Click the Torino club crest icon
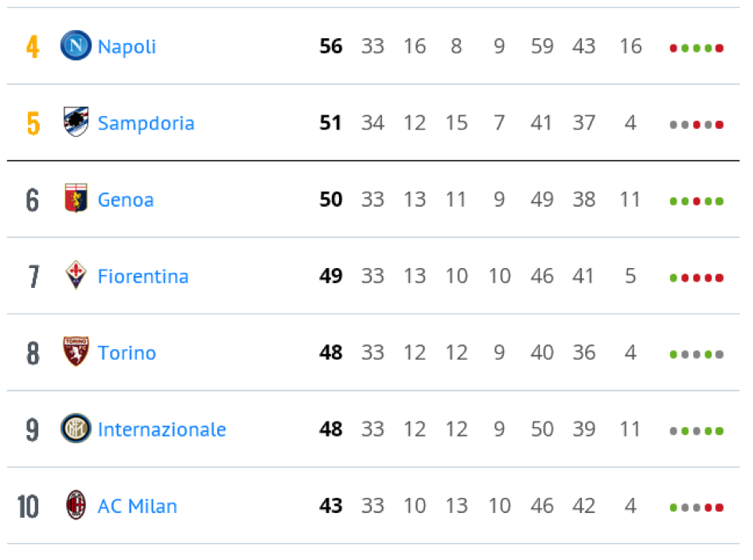The height and width of the screenshot is (560, 753). coord(76,352)
